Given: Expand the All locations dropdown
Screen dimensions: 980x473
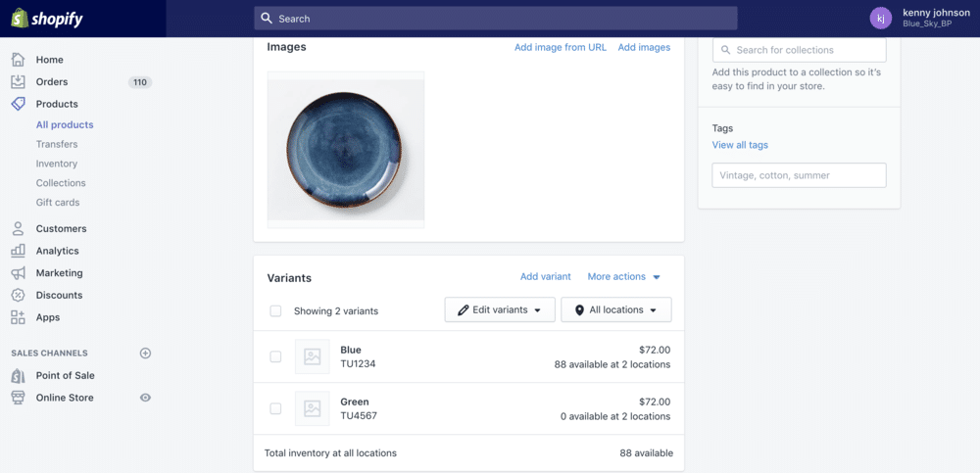Looking at the screenshot, I should click(x=615, y=310).
